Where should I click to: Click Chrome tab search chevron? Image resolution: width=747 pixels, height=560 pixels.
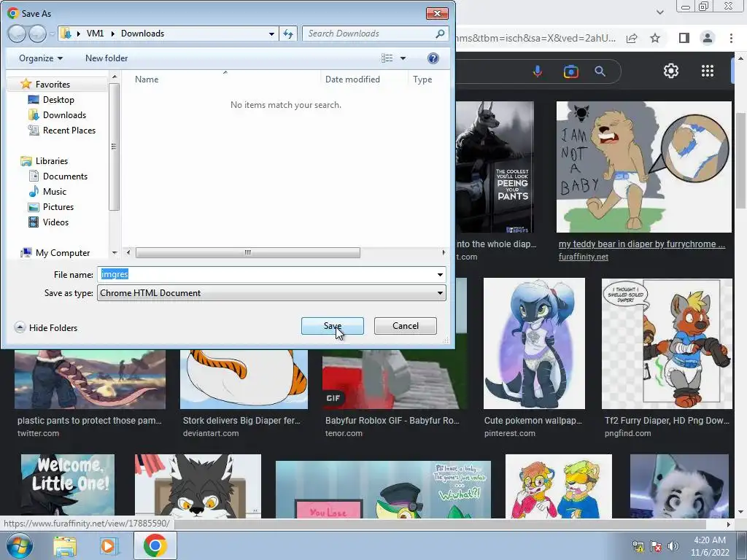(659, 12)
